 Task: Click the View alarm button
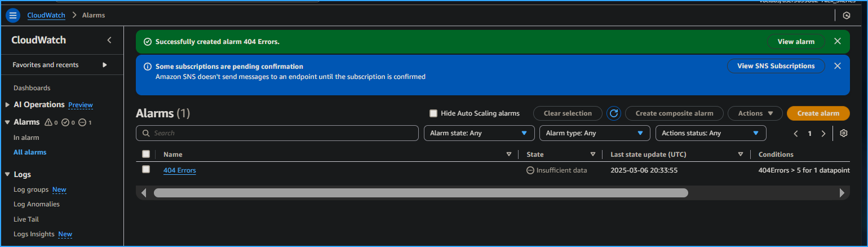tap(796, 42)
